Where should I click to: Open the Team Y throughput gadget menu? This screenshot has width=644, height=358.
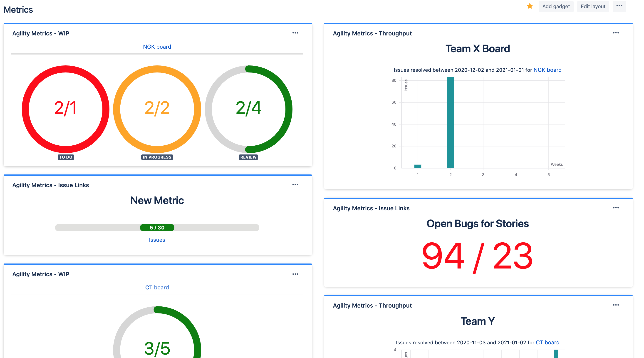coord(616,305)
